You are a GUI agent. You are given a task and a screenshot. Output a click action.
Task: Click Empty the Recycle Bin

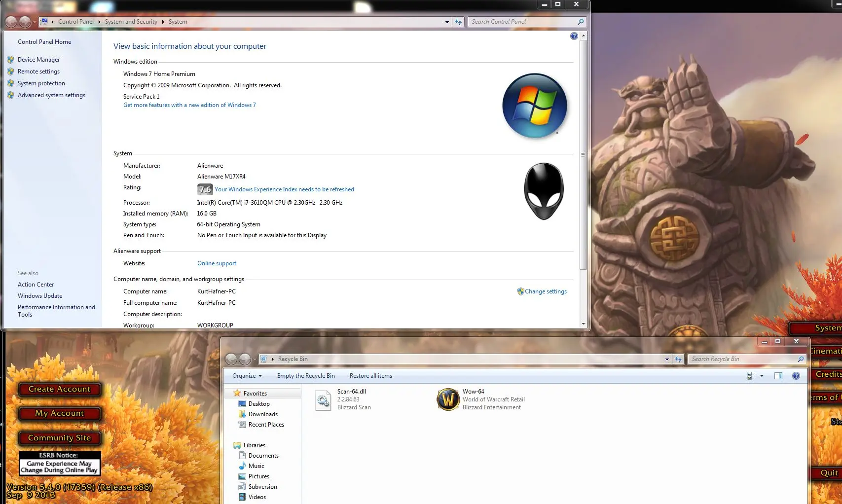point(306,376)
